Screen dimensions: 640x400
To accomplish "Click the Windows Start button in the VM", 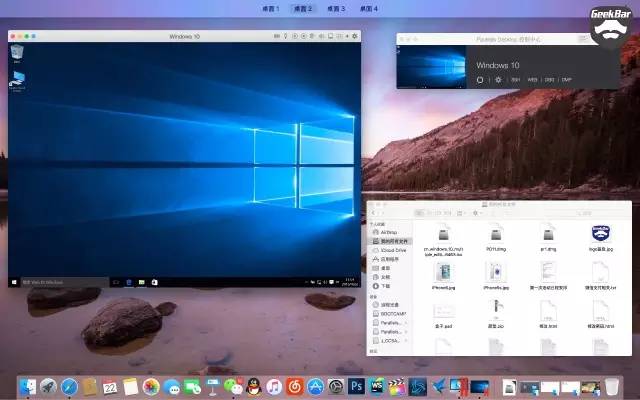I will (x=14, y=282).
